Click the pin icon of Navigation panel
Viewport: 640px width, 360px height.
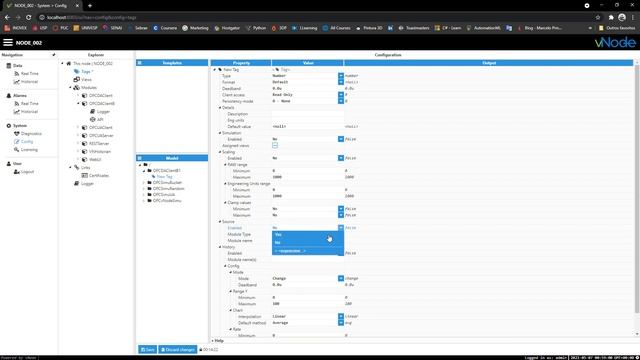(53, 55)
